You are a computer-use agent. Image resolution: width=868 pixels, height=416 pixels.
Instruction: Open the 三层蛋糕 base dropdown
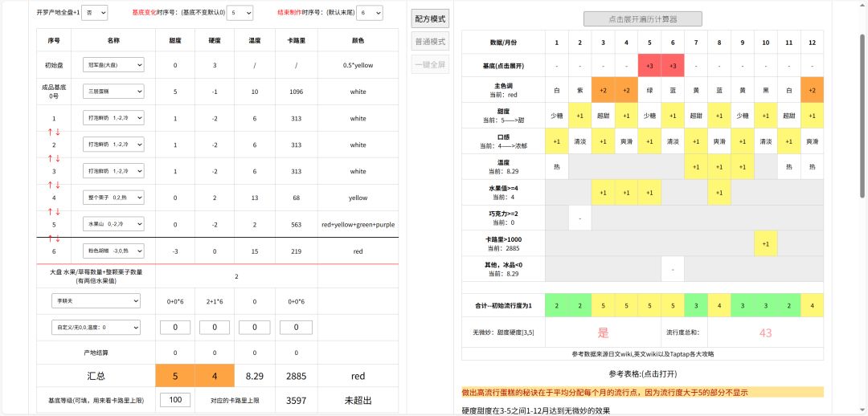(x=113, y=92)
